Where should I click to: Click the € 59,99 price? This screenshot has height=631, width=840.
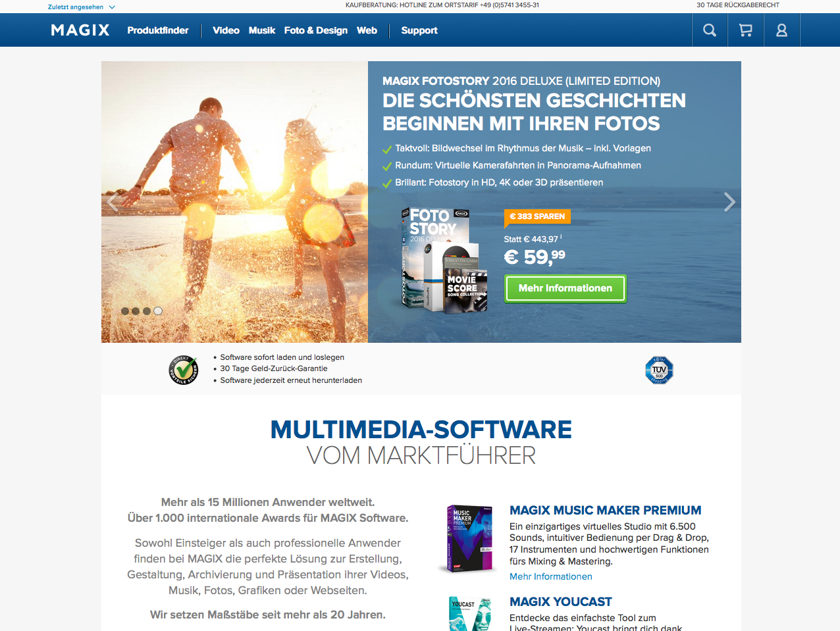(x=535, y=257)
